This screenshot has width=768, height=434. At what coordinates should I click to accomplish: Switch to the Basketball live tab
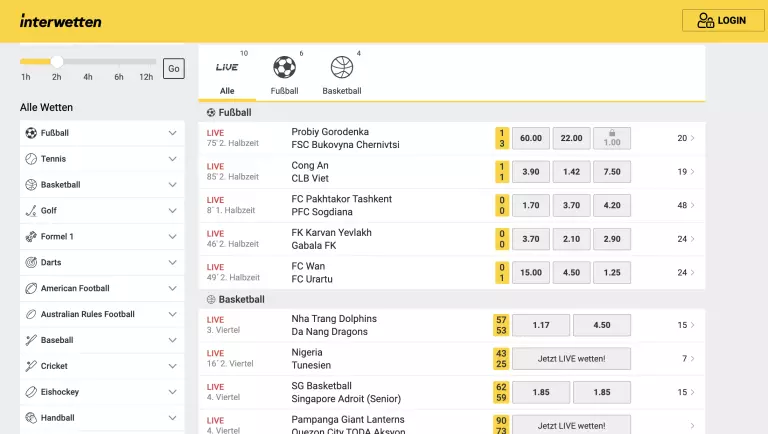(342, 73)
